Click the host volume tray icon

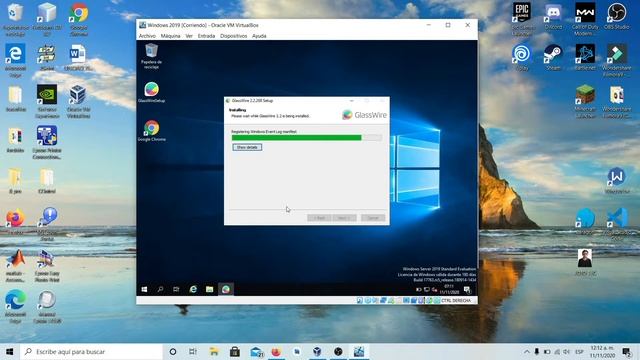(567, 351)
